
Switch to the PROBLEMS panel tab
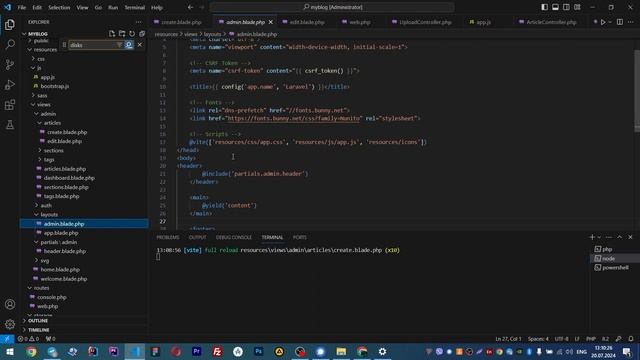pyautogui.click(x=168, y=237)
